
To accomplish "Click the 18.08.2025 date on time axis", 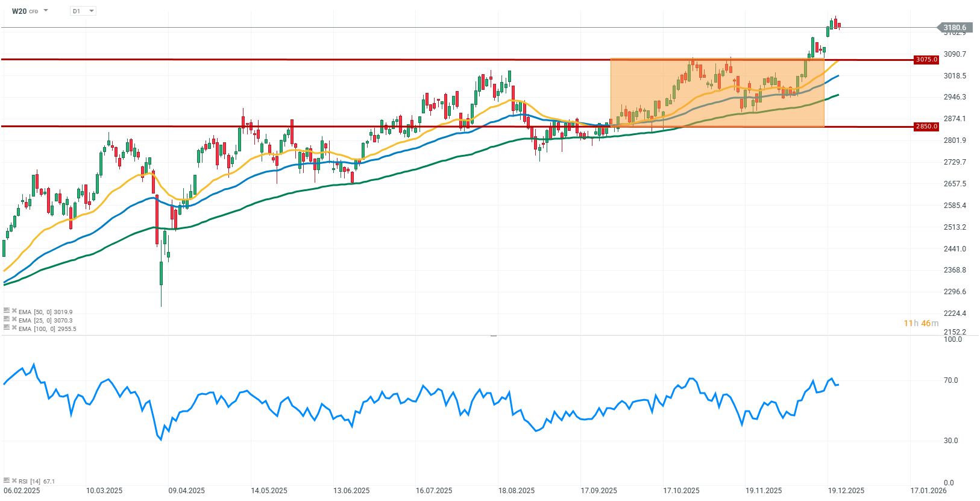I will pyautogui.click(x=517, y=490).
